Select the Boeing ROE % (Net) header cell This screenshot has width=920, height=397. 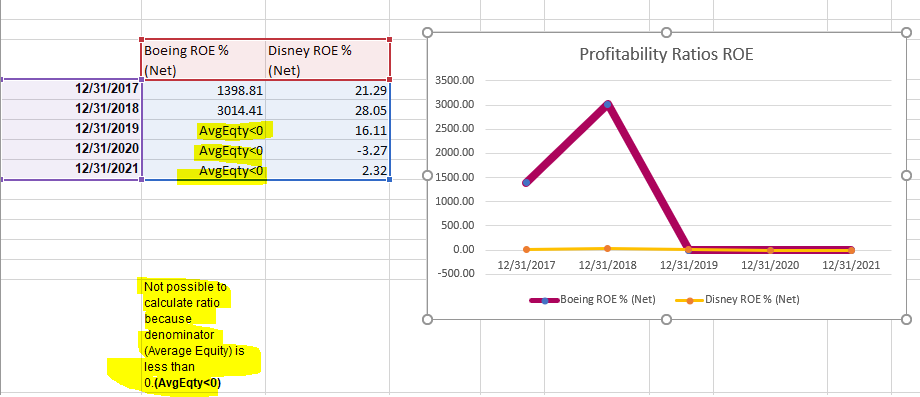[x=204, y=60]
